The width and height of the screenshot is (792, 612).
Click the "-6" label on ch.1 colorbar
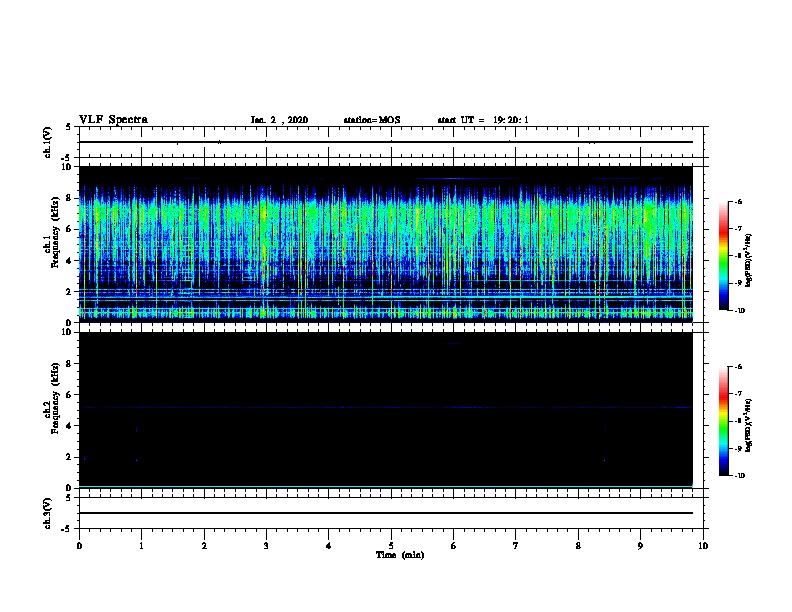click(738, 202)
